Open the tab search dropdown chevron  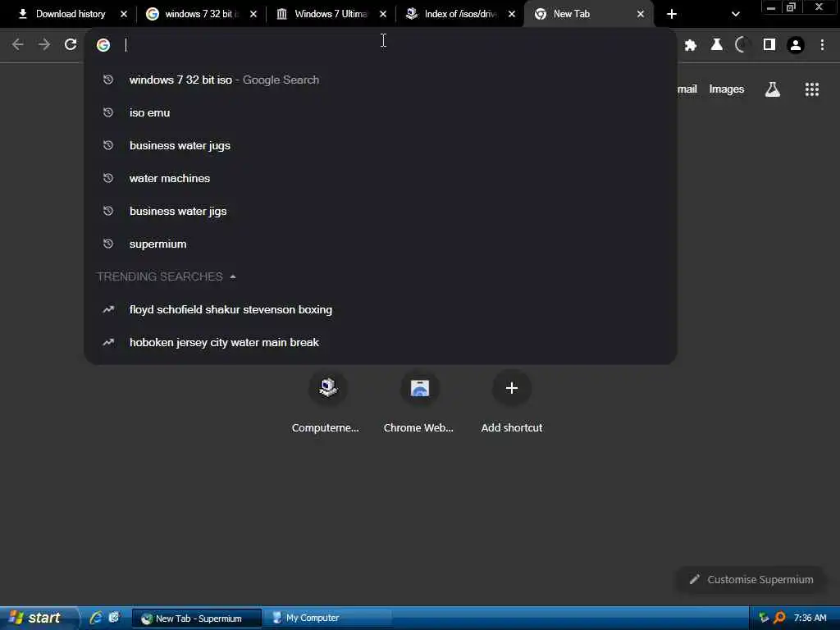[x=736, y=15]
